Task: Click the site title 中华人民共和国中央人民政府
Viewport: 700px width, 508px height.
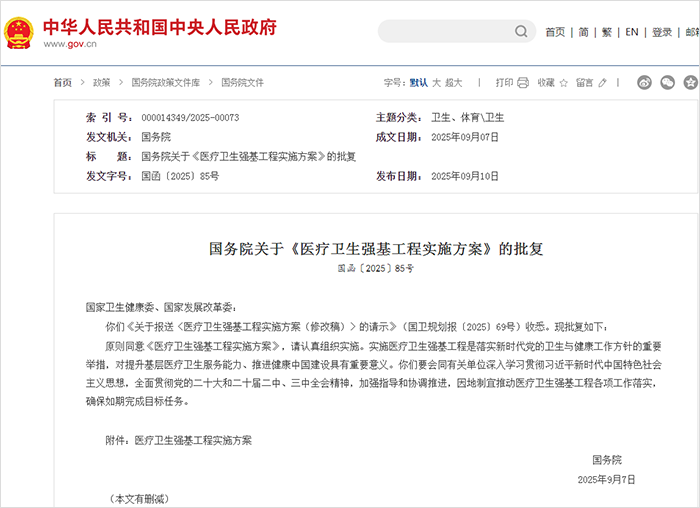Action: [x=160, y=27]
